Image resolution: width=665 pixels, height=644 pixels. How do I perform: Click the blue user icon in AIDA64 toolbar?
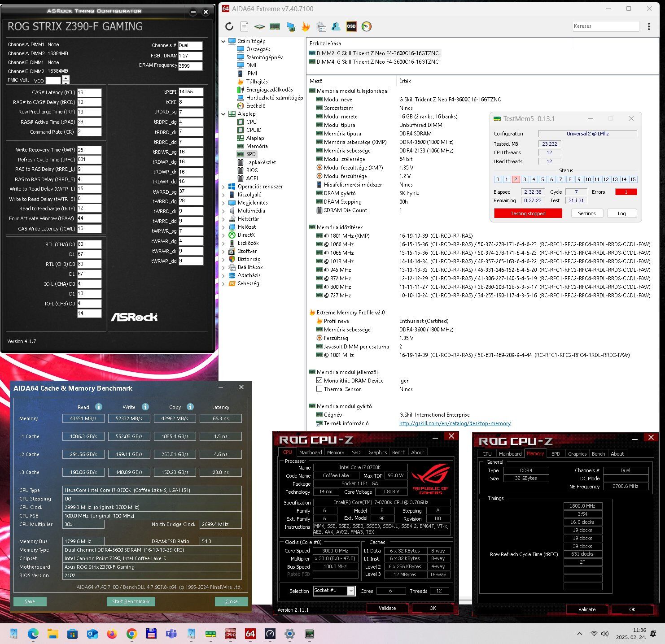(x=336, y=26)
